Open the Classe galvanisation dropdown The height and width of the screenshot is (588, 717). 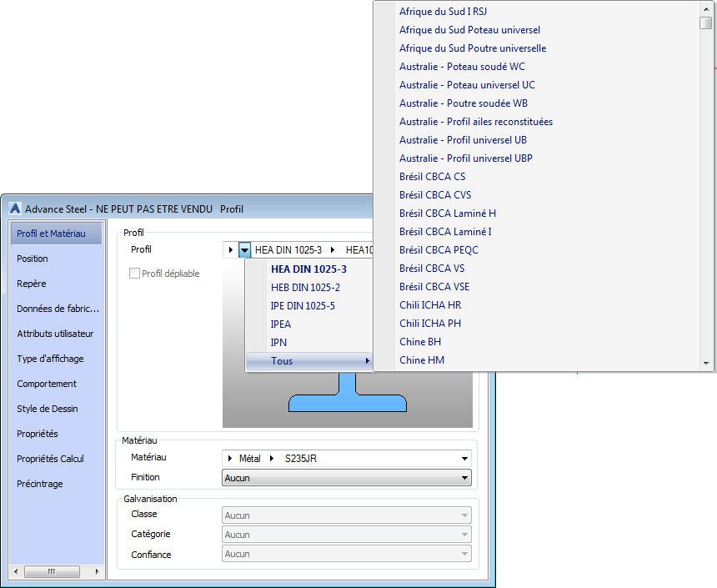pos(347,515)
